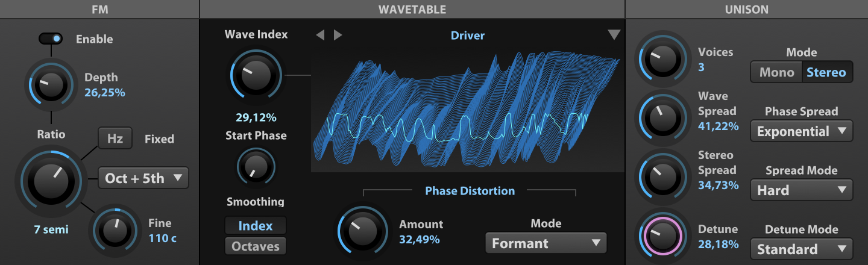
Task: Select the Index smoothing option
Action: tap(256, 226)
